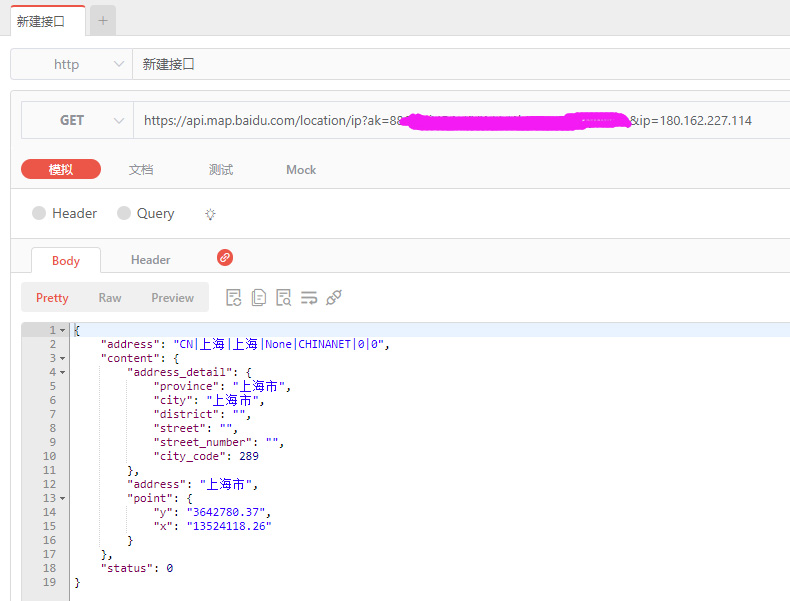Viewport: 790px width, 601px height.
Task: Select the Query radio option
Action: pos(146,214)
